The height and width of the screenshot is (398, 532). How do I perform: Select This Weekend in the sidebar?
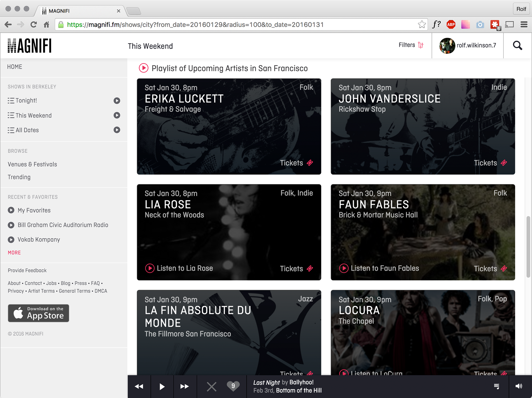coord(34,115)
